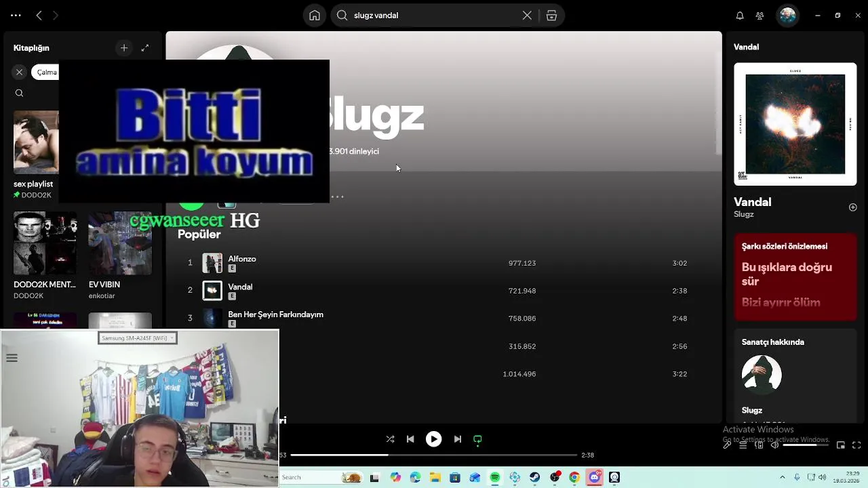Open the EV VIBIN playlist
This screenshot has width=868, height=488.
click(120, 256)
